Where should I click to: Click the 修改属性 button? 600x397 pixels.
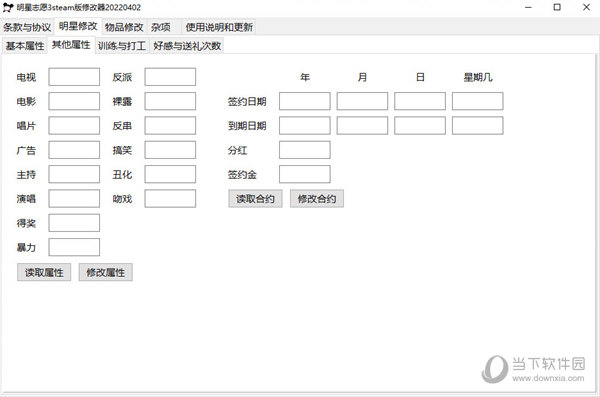(106, 272)
